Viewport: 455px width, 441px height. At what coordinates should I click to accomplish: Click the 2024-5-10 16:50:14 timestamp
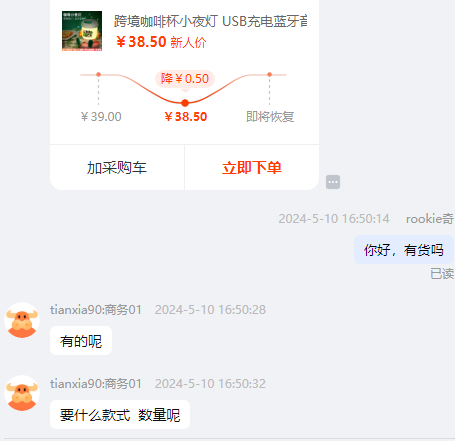point(334,219)
